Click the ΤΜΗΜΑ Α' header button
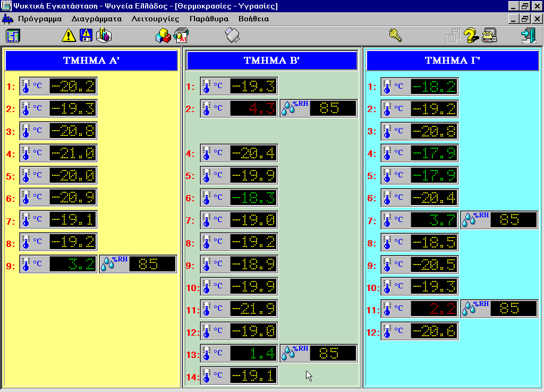 (91, 61)
